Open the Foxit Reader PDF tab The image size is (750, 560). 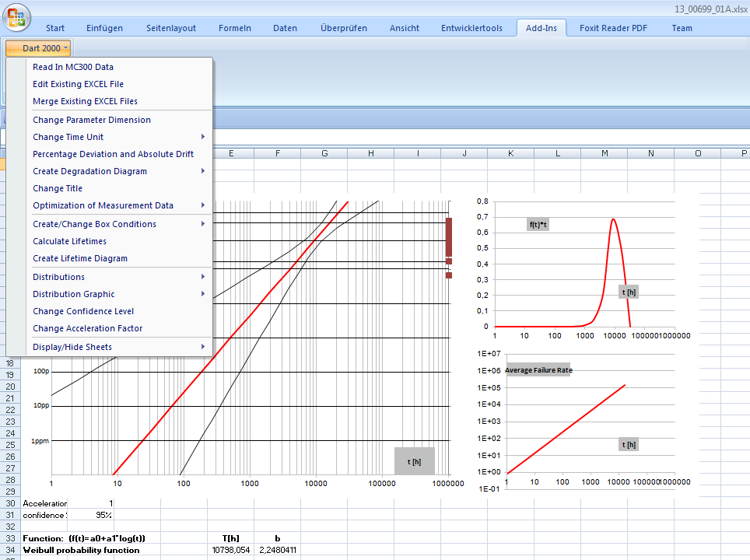pyautogui.click(x=613, y=28)
